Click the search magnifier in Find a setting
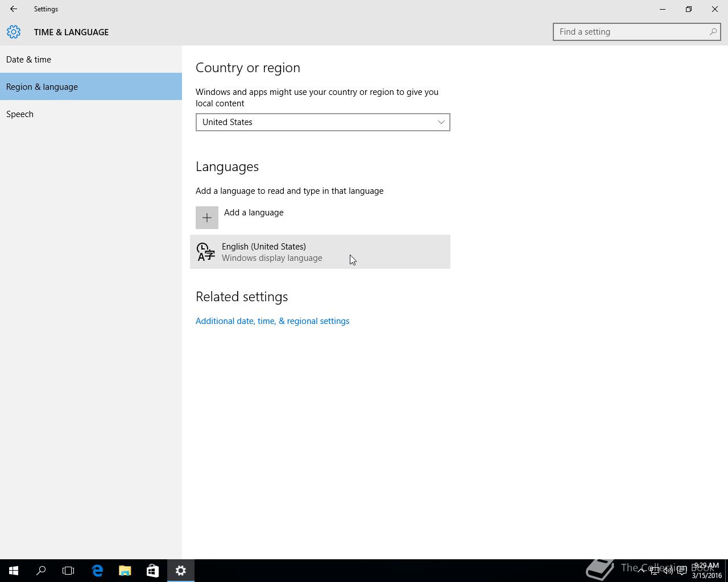This screenshot has height=582, width=728. (713, 32)
